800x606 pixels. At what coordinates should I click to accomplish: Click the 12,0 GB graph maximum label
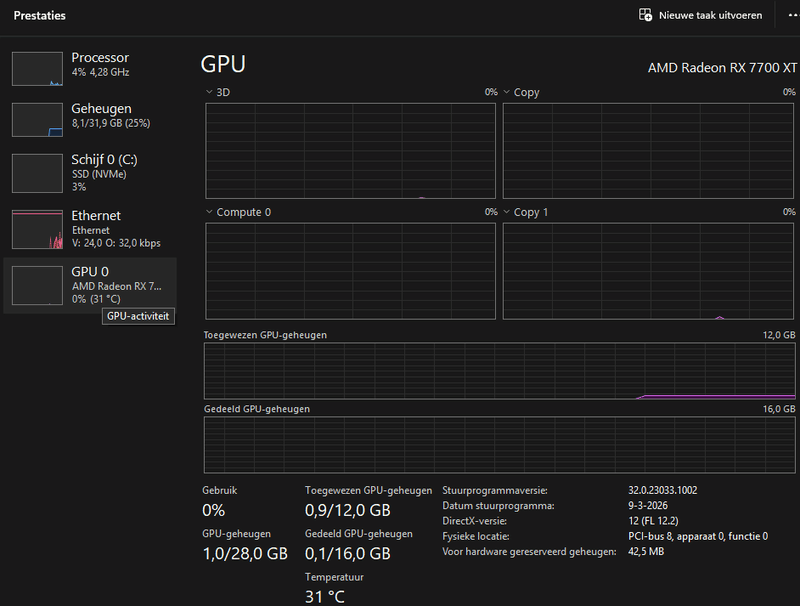click(779, 335)
